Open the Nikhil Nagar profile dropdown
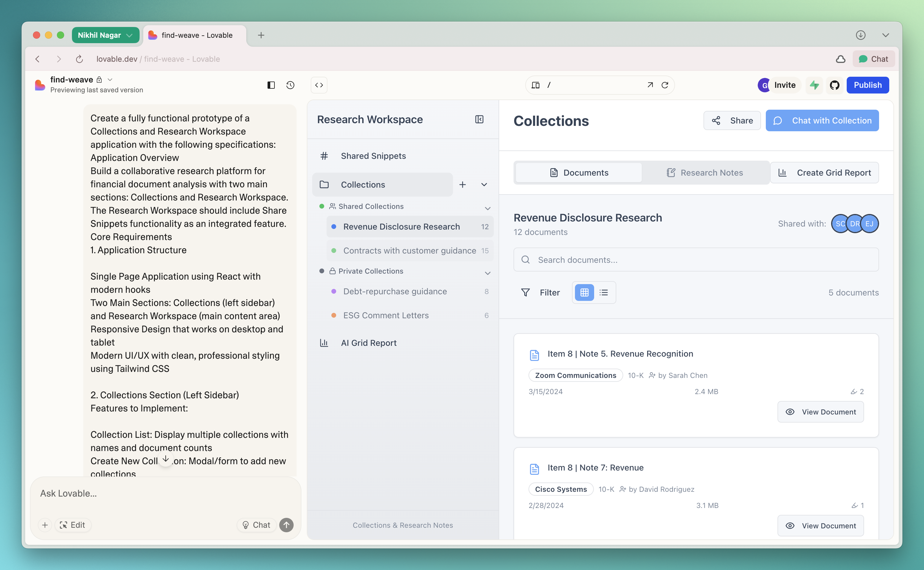 click(x=105, y=35)
